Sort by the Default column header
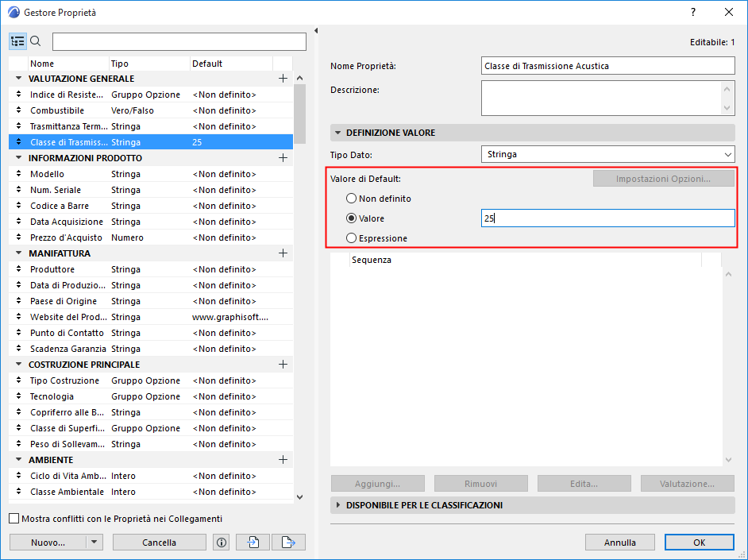The image size is (748, 560). [x=231, y=64]
